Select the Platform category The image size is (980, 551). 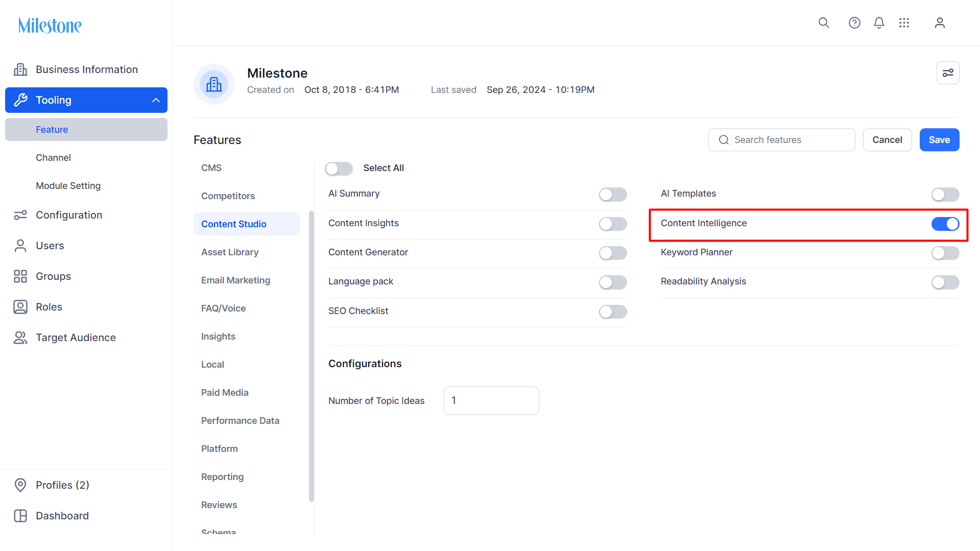tap(247, 449)
